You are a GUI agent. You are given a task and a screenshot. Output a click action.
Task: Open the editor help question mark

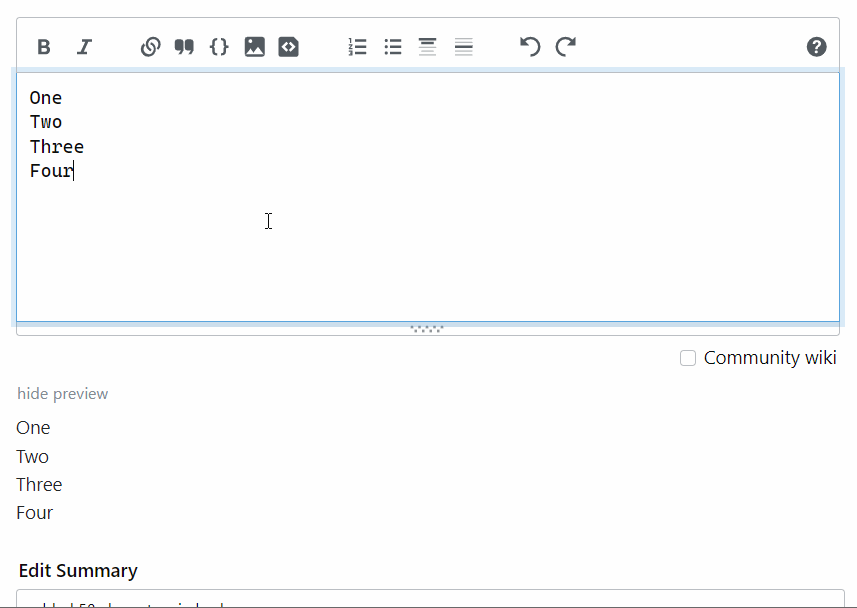(817, 47)
